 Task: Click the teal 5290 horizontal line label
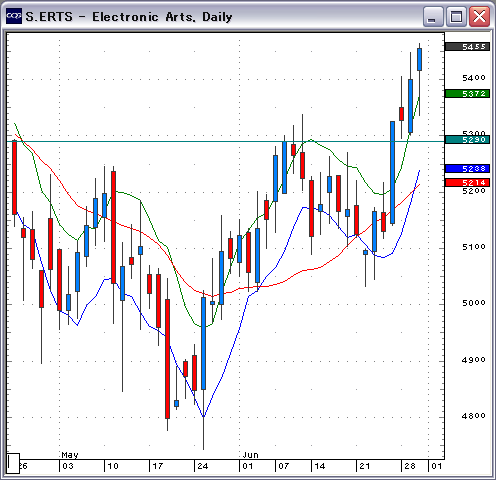pos(468,140)
